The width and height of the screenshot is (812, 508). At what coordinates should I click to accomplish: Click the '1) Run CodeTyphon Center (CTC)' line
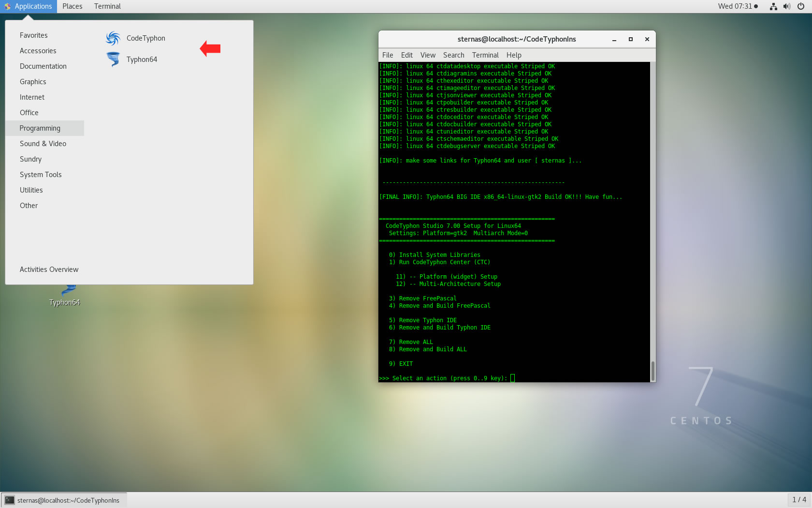(x=439, y=262)
